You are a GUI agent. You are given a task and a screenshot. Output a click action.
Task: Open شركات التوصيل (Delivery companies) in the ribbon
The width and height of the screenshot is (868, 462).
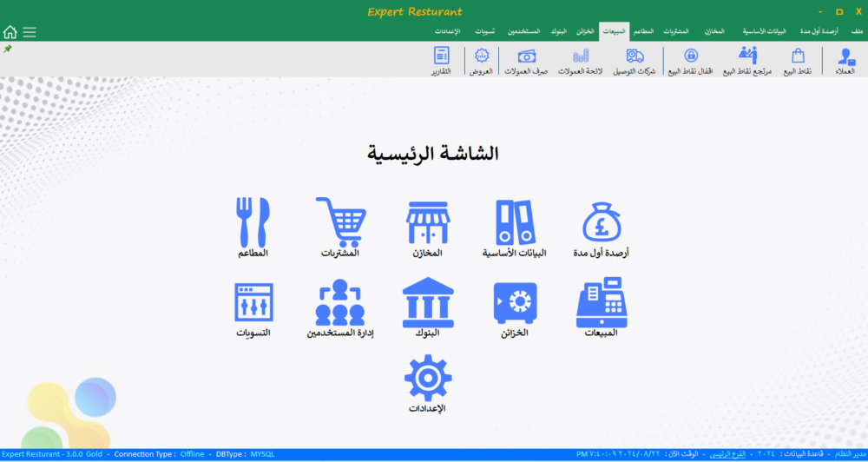(635, 60)
